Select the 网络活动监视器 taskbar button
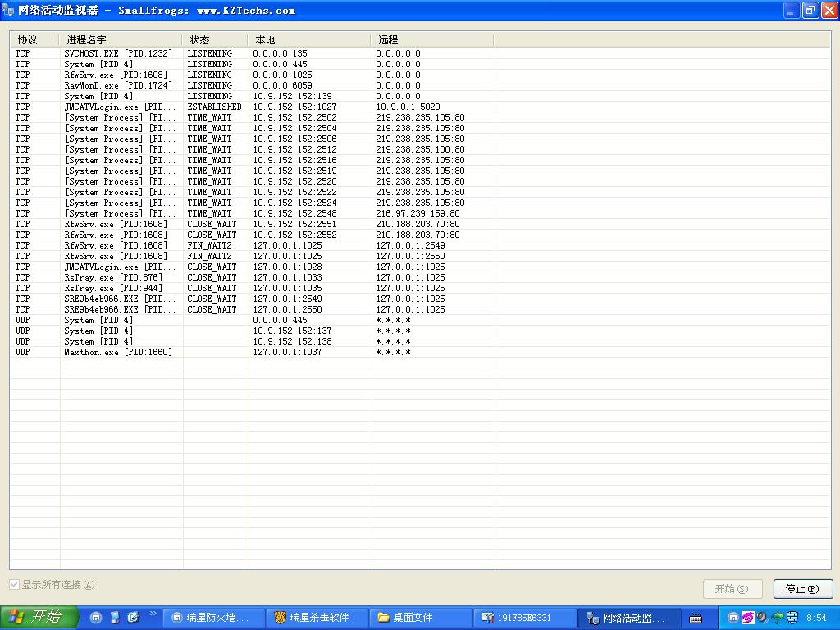The width and height of the screenshot is (840, 630). point(628,618)
